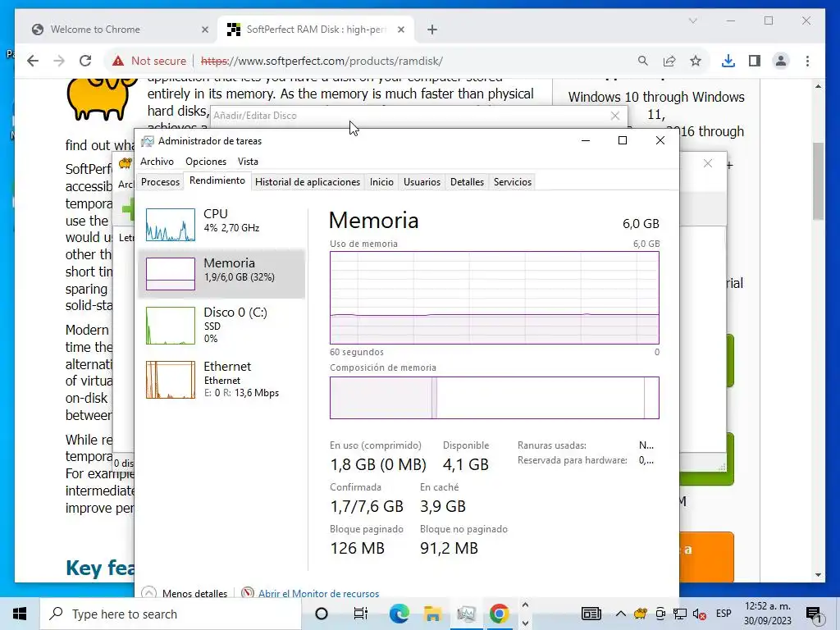Close the RAM Disk window behind Task Manager

coord(708,163)
